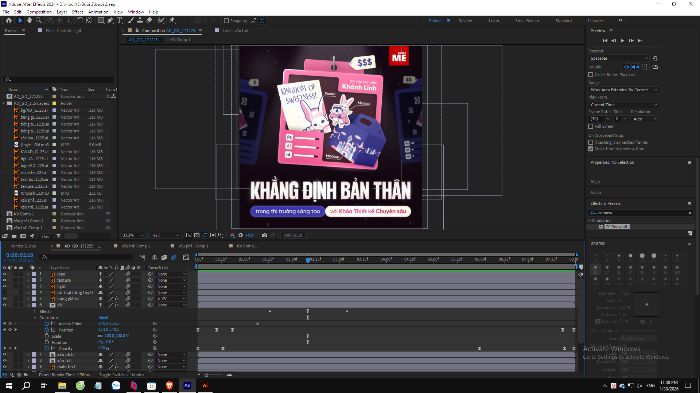Take snapshot with viewer camera icon
This screenshot has width=700, height=393.
coord(264,235)
